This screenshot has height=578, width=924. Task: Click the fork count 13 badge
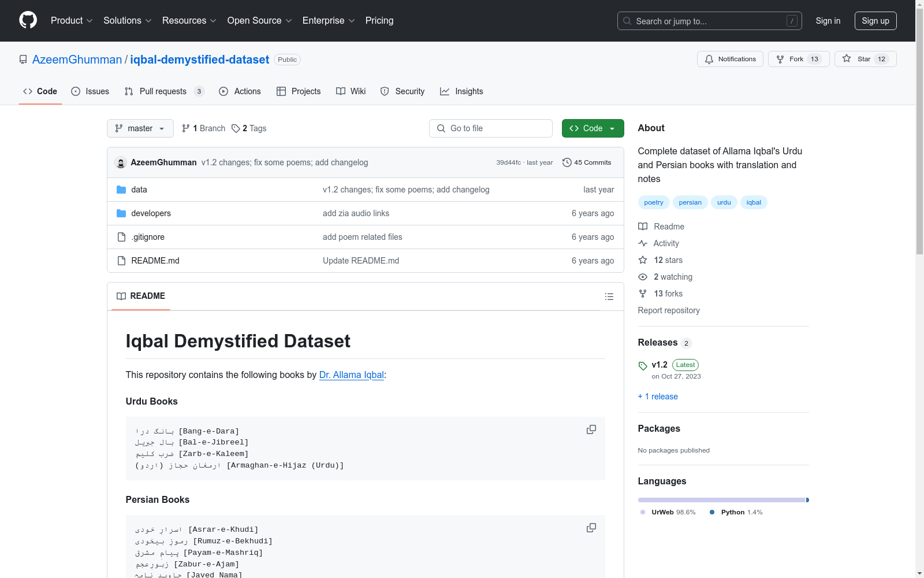tap(815, 59)
